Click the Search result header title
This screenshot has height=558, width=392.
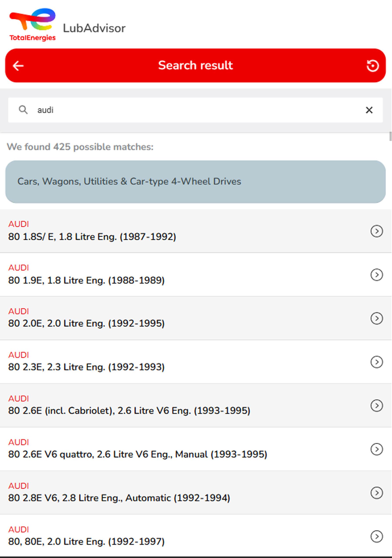[196, 65]
